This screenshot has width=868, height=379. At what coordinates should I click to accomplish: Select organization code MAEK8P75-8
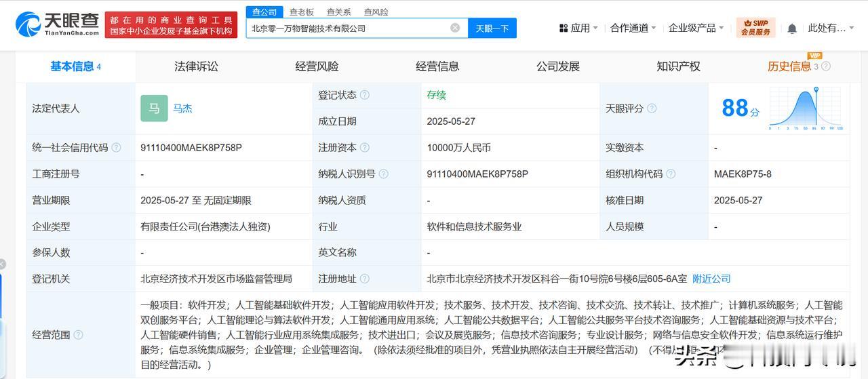click(743, 174)
